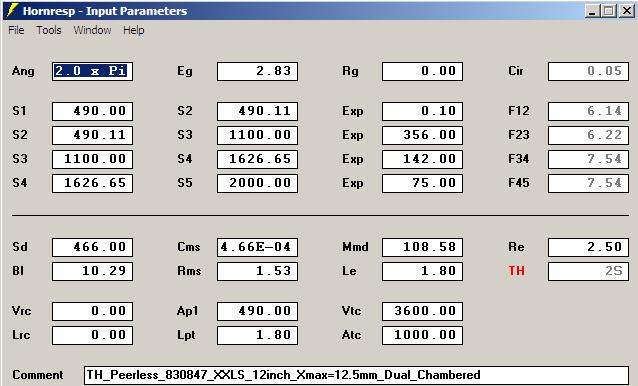This screenshot has width=638, height=386.
Task: Click the S4 field in the F34 row
Action: pyautogui.click(x=257, y=159)
